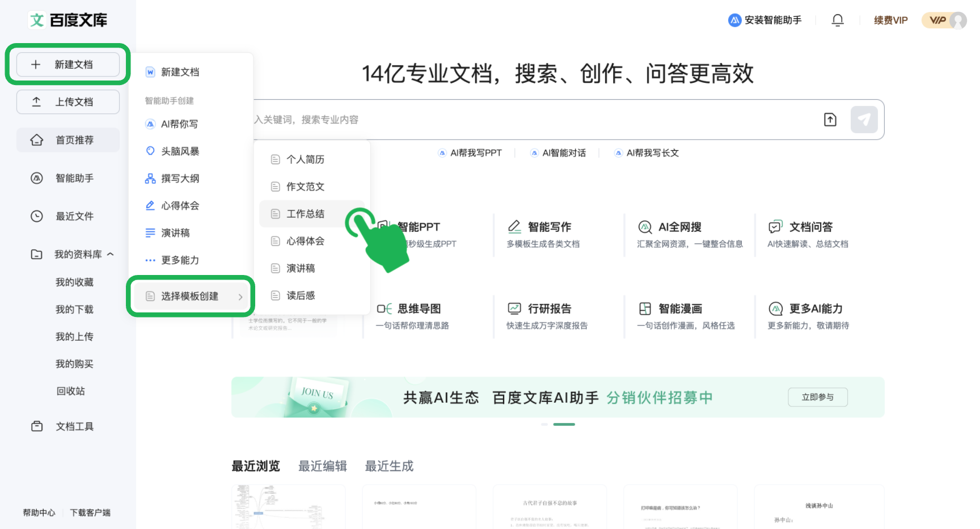Image resolution: width=980 pixels, height=529 pixels.
Task: Switch to 最近浏览 tab
Action: [256, 466]
